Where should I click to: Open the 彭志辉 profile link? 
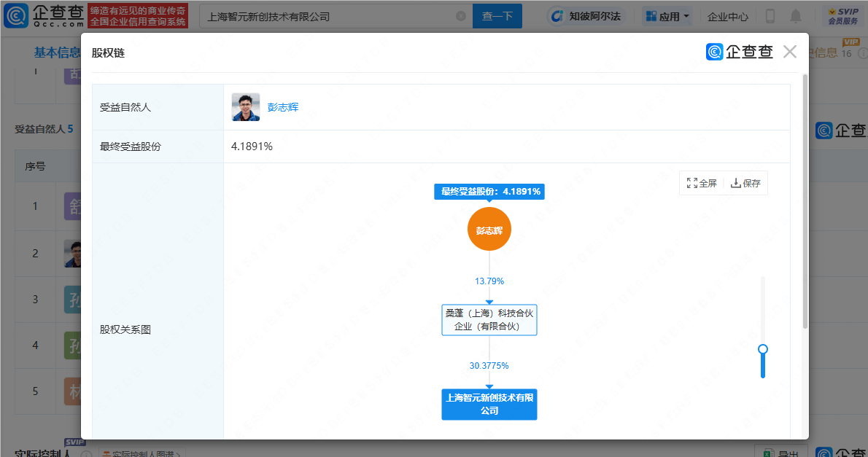(283, 107)
